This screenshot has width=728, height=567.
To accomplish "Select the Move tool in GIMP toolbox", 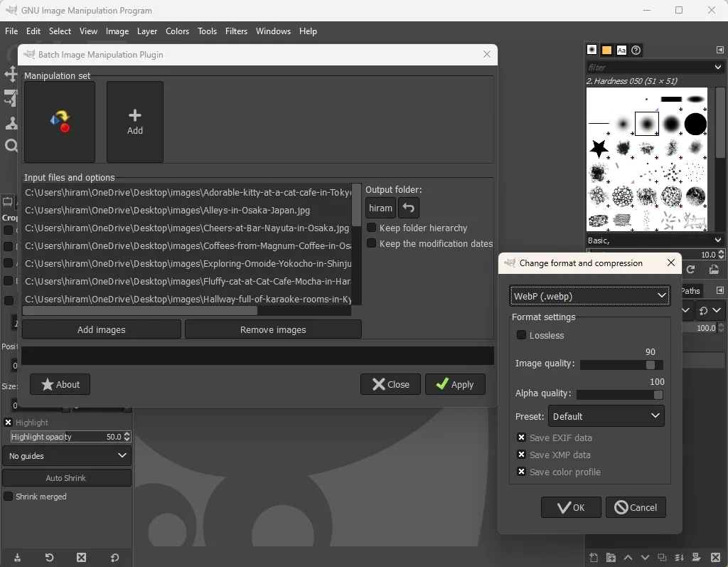I will (11, 74).
